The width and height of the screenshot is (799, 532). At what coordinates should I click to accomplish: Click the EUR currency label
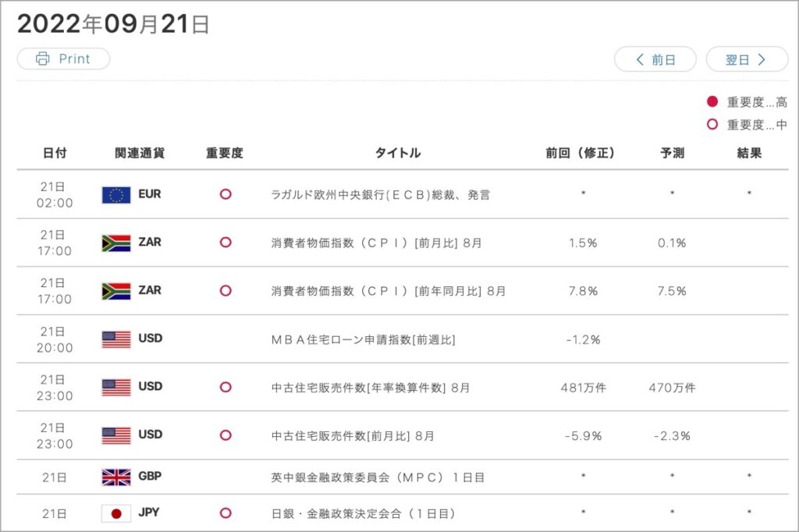(150, 194)
